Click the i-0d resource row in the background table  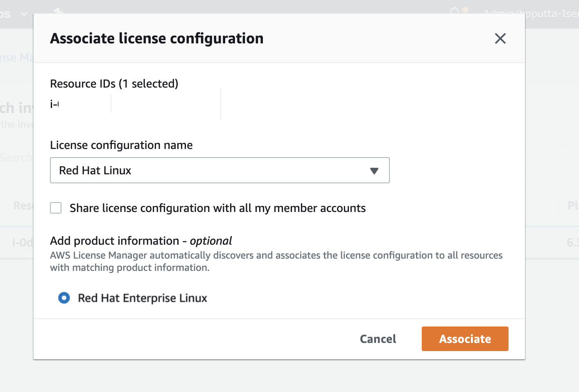[x=22, y=242]
